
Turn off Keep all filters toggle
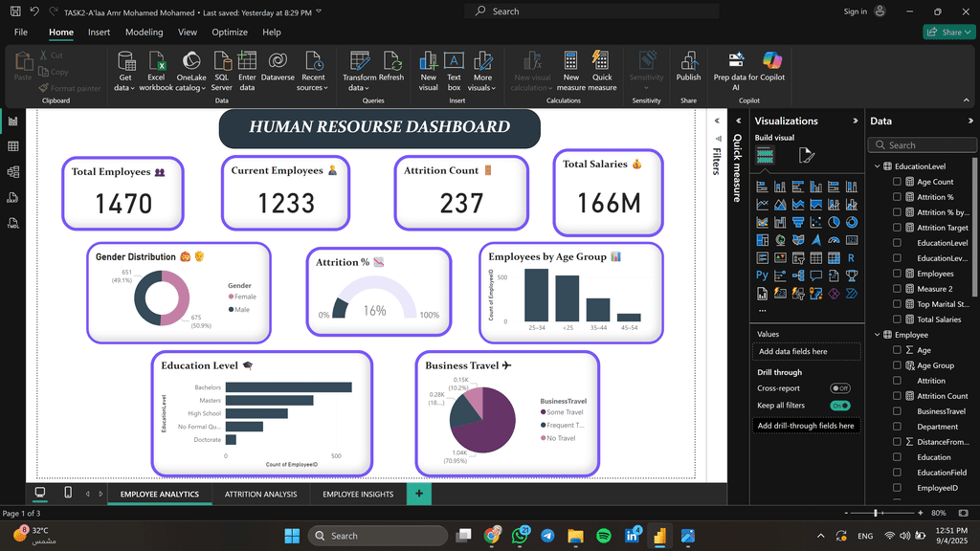tap(840, 406)
